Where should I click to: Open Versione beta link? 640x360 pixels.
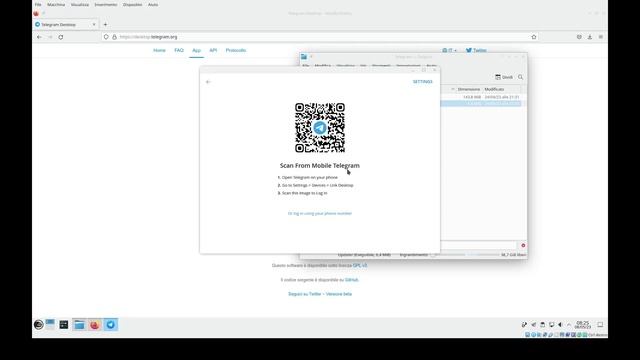[x=339, y=294]
